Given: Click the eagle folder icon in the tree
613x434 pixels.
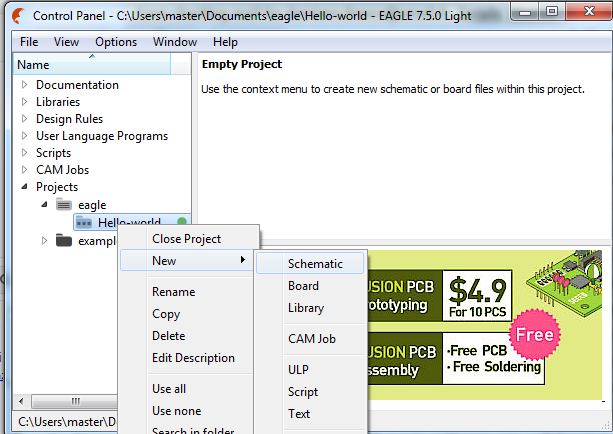Looking at the screenshot, I should click(x=64, y=204).
